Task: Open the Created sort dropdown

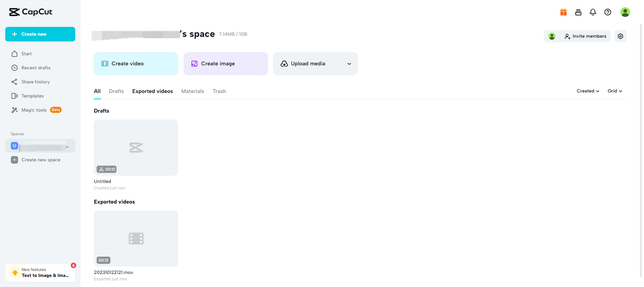Action: pyautogui.click(x=588, y=91)
